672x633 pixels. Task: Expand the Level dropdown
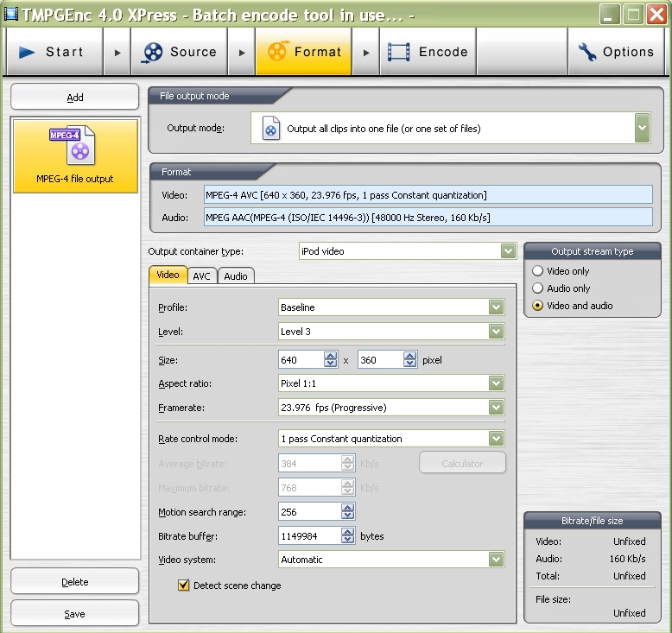tap(496, 332)
